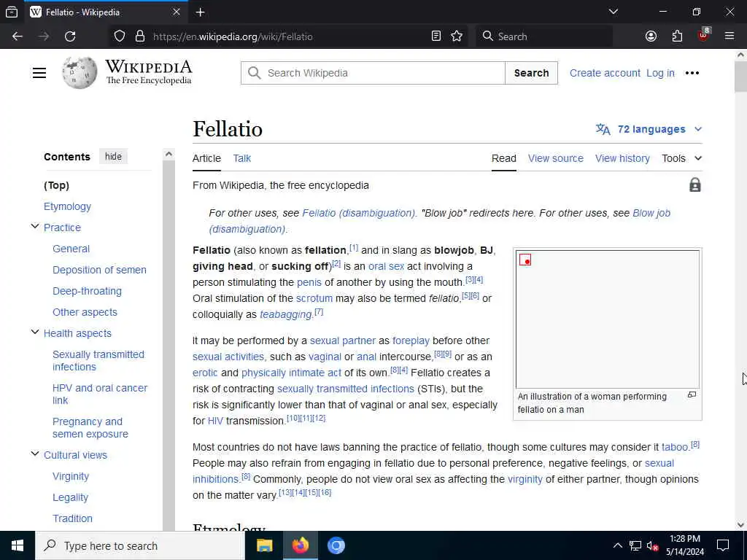Jump to Deep-throating in contents

(x=88, y=291)
